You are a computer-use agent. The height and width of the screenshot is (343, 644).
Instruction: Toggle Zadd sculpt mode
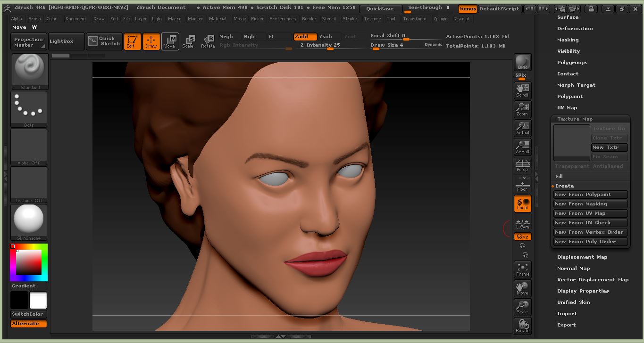305,37
